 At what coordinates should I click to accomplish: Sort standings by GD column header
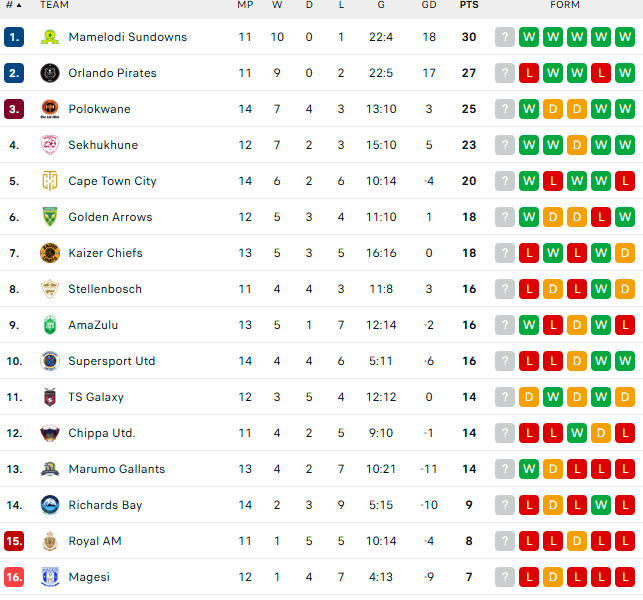(429, 5)
